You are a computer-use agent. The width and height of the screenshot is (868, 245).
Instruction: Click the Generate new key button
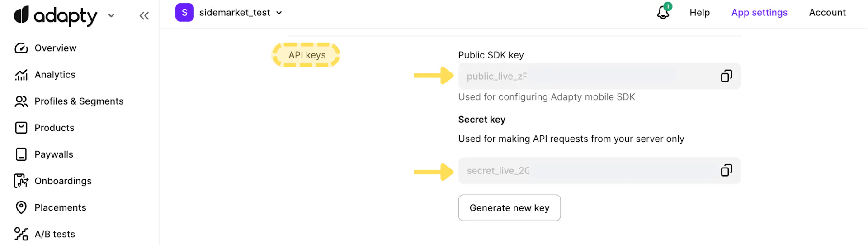509,208
